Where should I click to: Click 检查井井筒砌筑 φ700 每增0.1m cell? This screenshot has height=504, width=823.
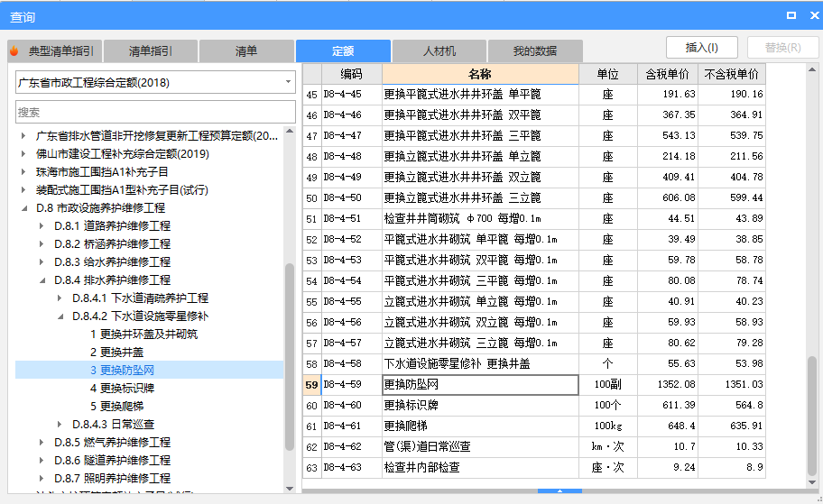point(480,219)
